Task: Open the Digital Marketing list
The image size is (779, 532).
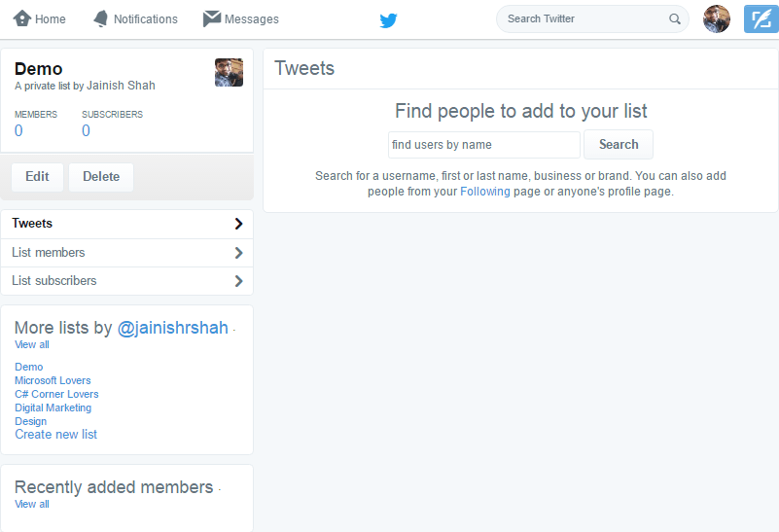Action: pos(53,408)
